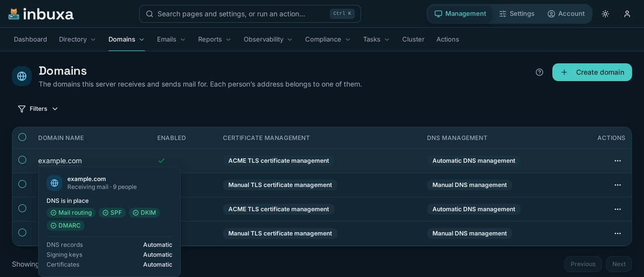Click the Create domain button
Viewport: 644px width, 277px height.
592,72
